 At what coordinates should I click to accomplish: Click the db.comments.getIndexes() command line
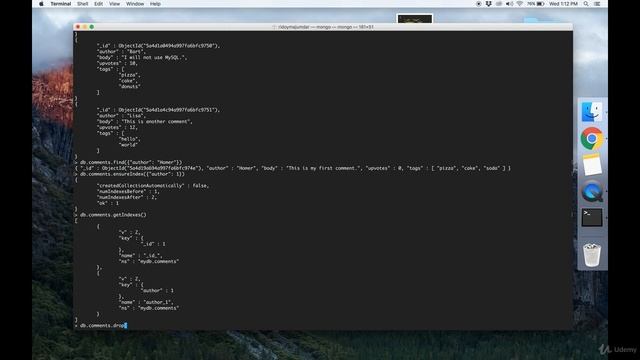pos(111,215)
